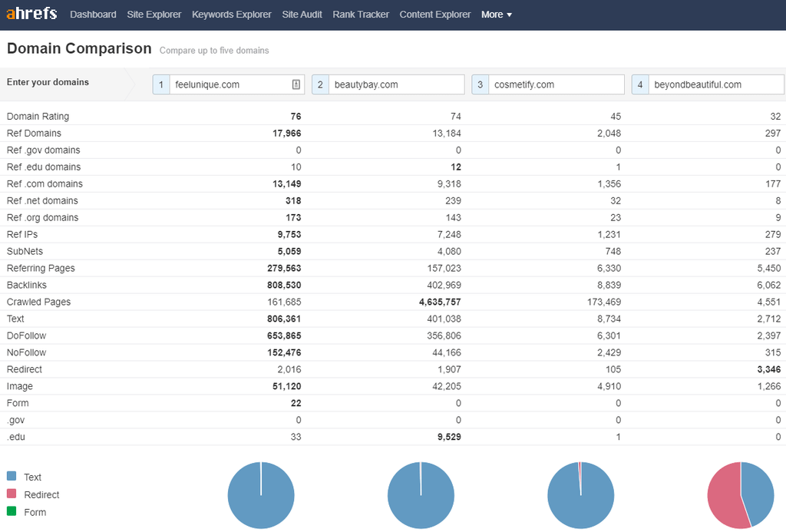Click the beautybay.com pie chart
The height and width of the screenshot is (532, 786).
click(421, 495)
